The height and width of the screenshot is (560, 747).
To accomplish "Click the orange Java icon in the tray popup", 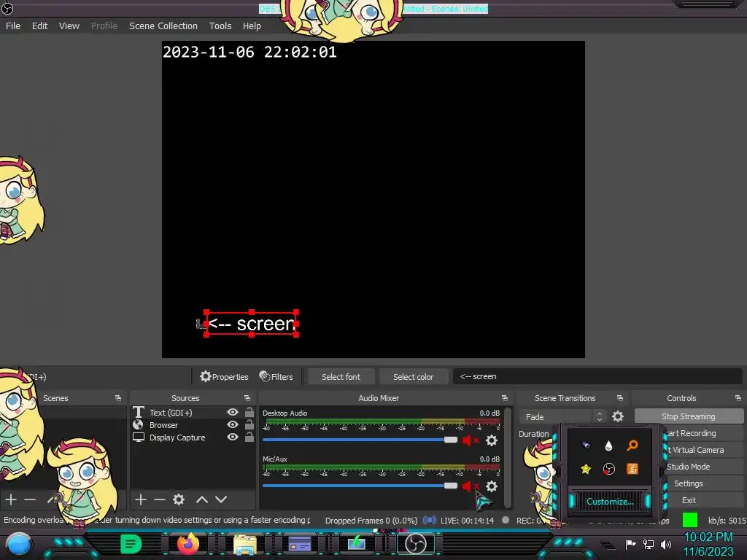I will [632, 469].
